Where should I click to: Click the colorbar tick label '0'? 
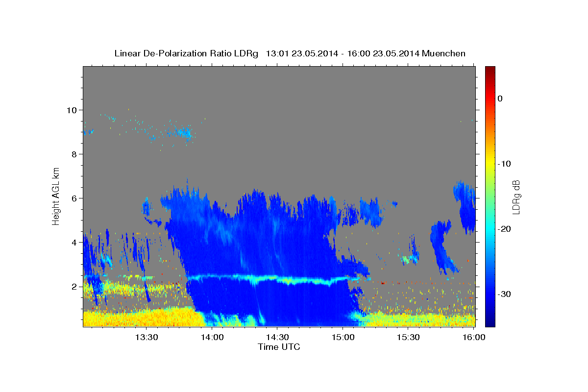pyautogui.click(x=500, y=98)
